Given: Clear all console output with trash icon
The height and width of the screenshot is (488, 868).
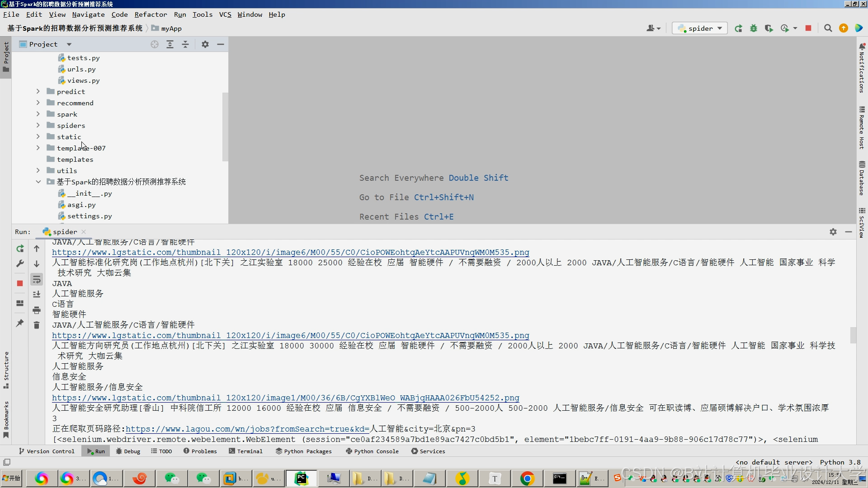Looking at the screenshot, I should coord(37,325).
